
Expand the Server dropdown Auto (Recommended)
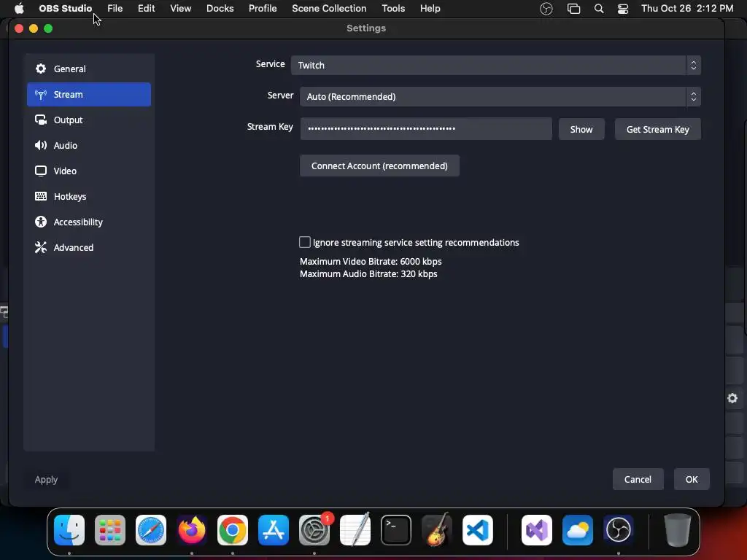pos(500,97)
